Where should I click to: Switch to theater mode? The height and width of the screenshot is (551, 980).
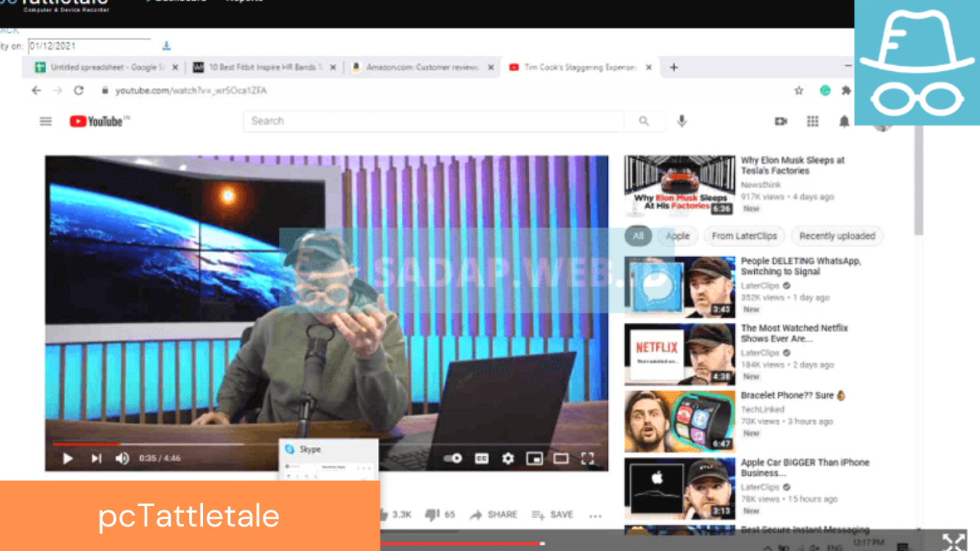(x=561, y=458)
